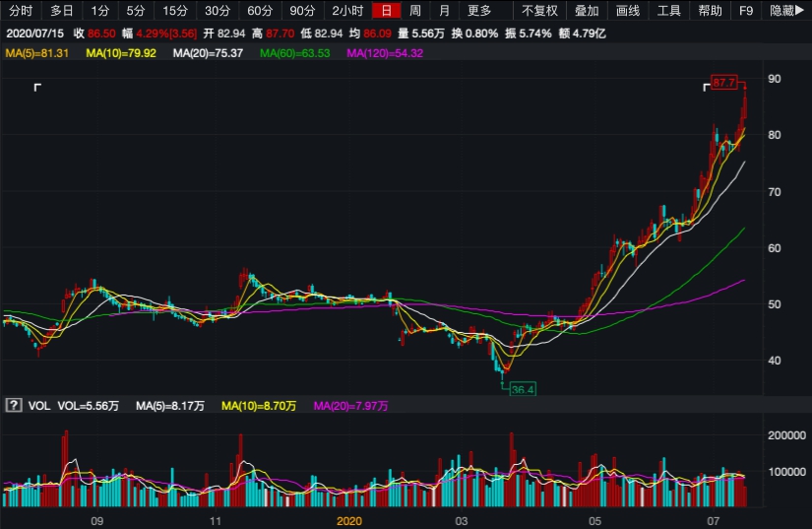Switch to the 2小时 period

click(x=346, y=11)
